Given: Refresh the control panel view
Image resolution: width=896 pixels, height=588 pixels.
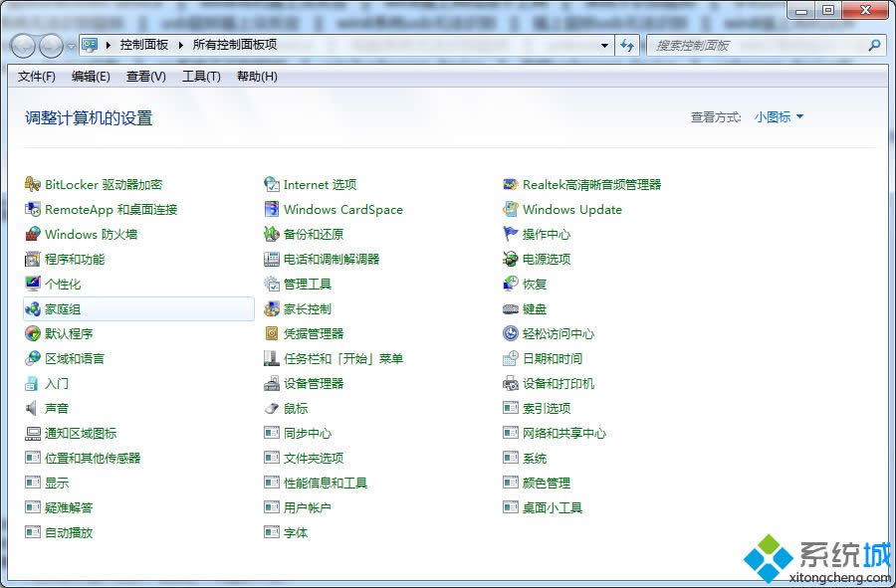Looking at the screenshot, I should pos(627,45).
